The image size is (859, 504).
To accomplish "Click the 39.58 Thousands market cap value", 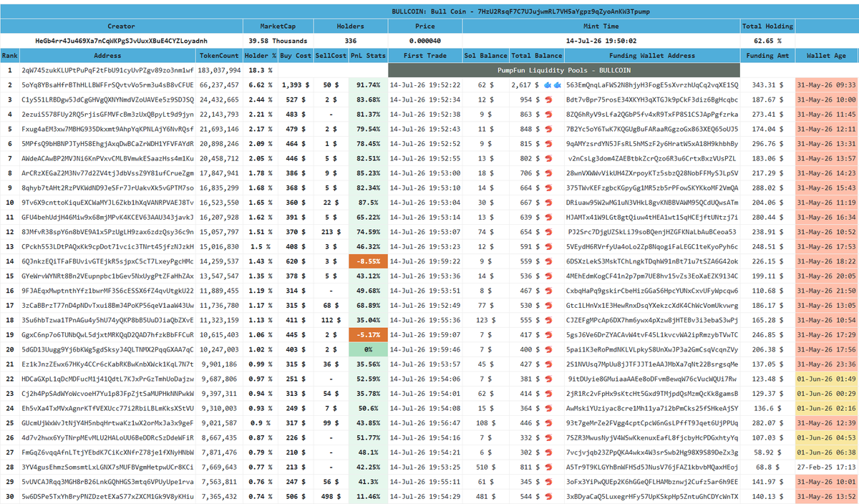I will pos(278,41).
